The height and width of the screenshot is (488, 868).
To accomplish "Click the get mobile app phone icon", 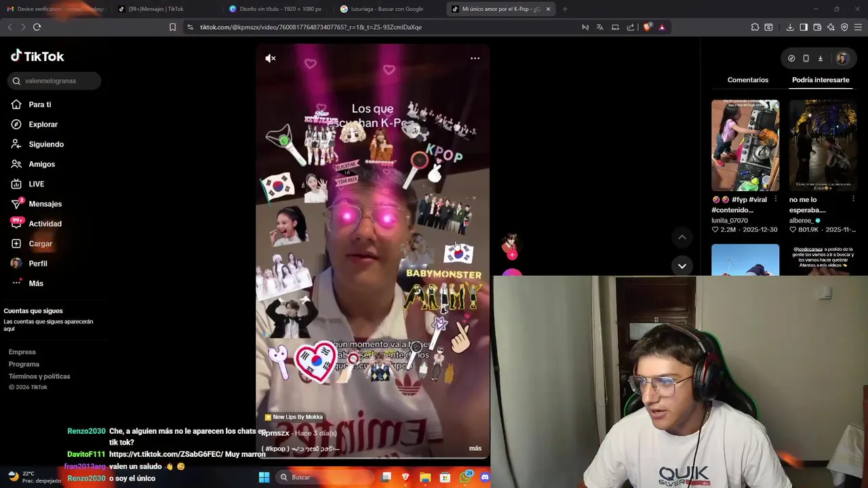I will click(x=806, y=58).
